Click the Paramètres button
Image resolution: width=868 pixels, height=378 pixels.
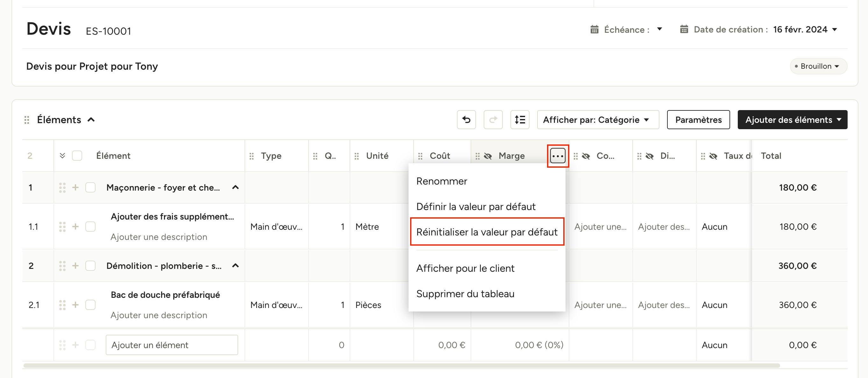[698, 120]
